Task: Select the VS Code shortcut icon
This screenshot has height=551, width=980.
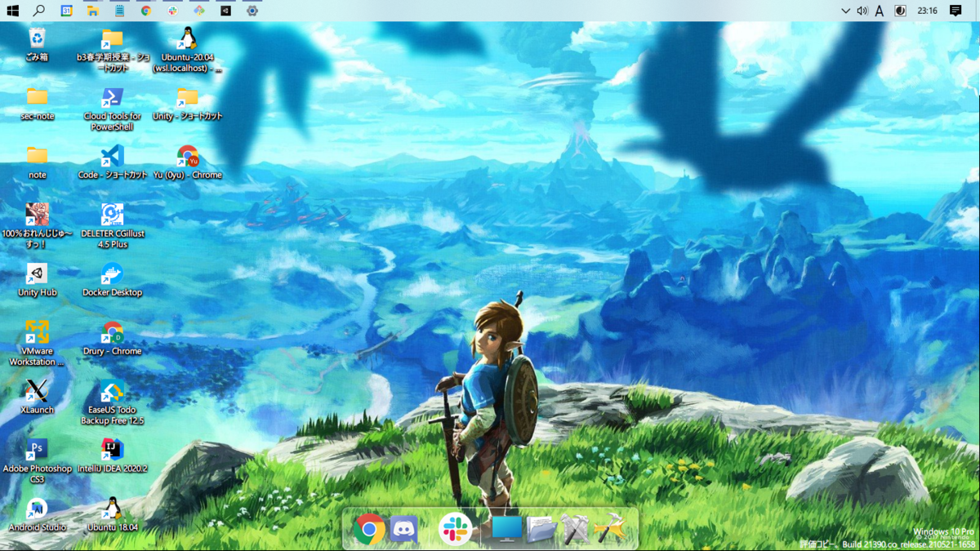Action: (x=113, y=162)
